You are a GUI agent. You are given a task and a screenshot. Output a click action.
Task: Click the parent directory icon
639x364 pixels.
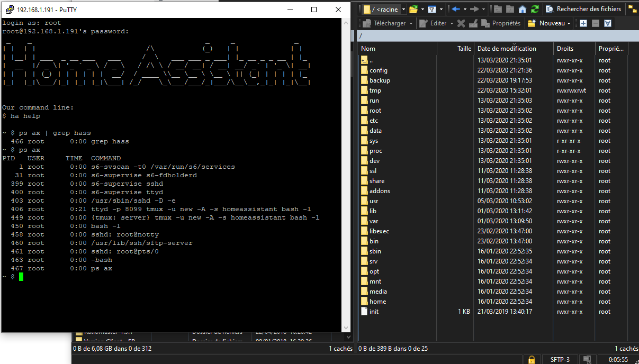tap(497, 9)
